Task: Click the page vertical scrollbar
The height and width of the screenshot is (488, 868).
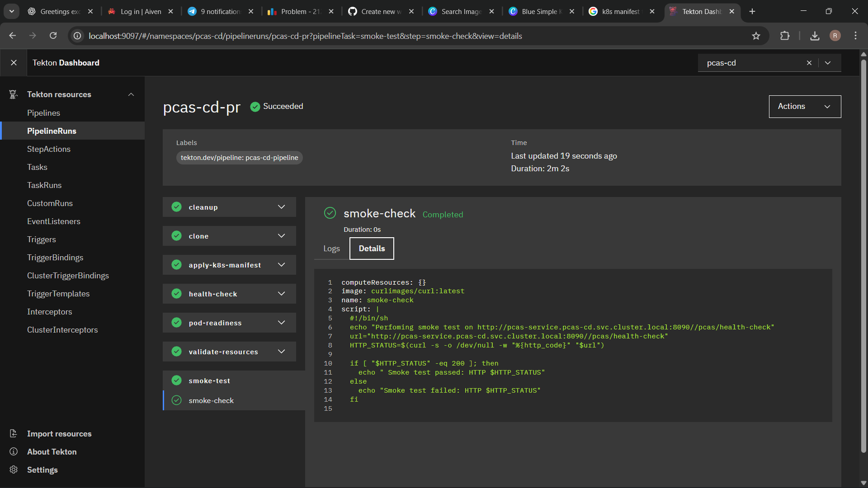Action: (x=863, y=253)
